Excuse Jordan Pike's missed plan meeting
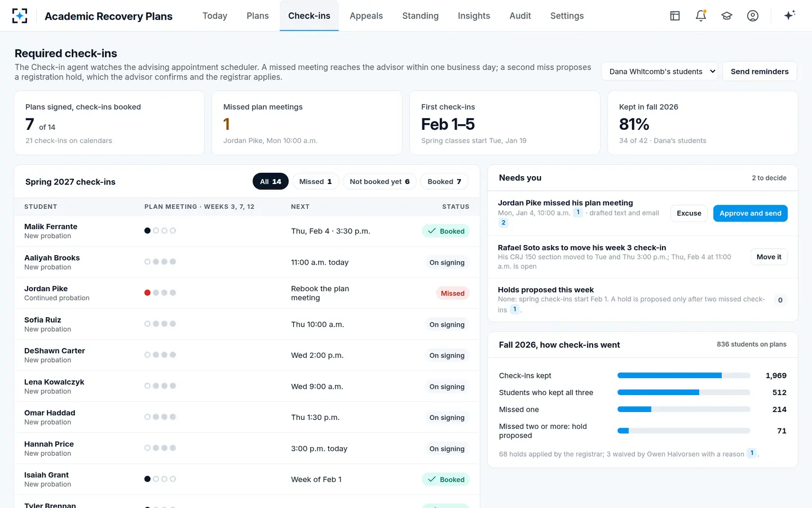Viewport: 812px width, 508px height. click(x=689, y=213)
